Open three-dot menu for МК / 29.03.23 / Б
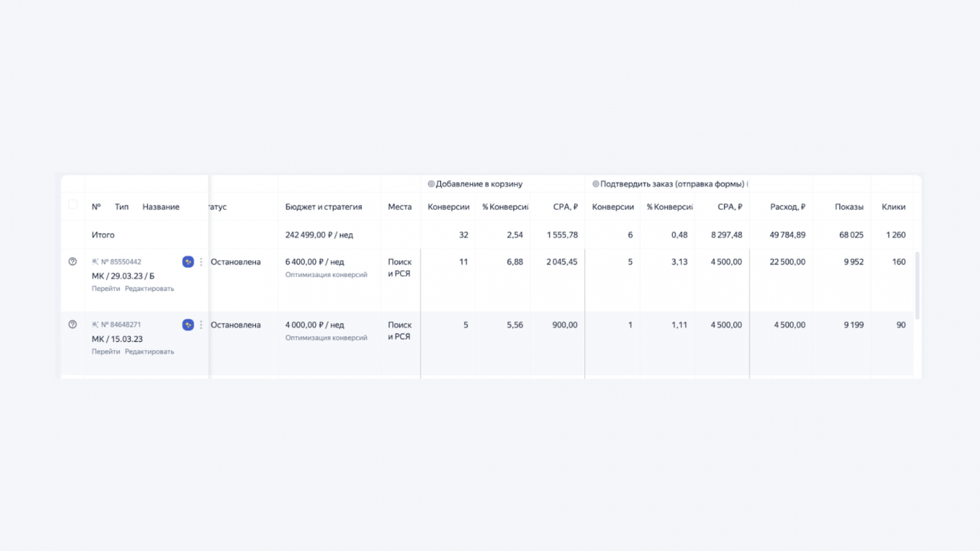The image size is (980, 551). pyautogui.click(x=201, y=262)
